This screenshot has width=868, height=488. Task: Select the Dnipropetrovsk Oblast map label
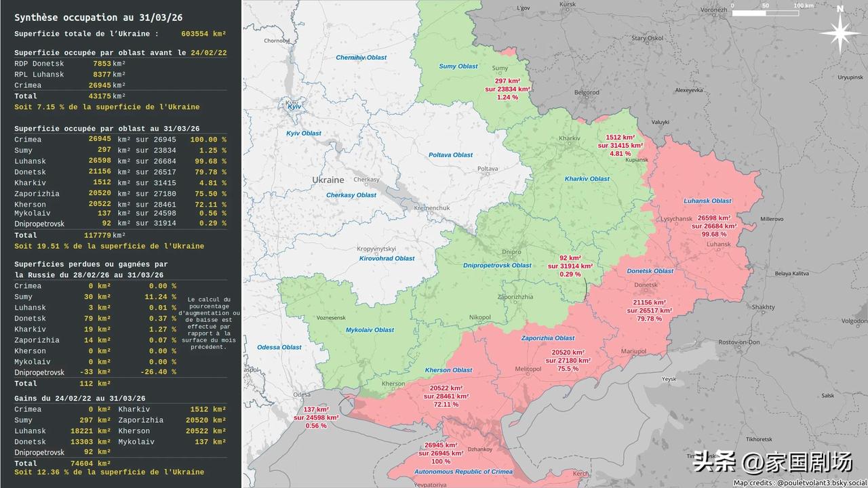[497, 266]
